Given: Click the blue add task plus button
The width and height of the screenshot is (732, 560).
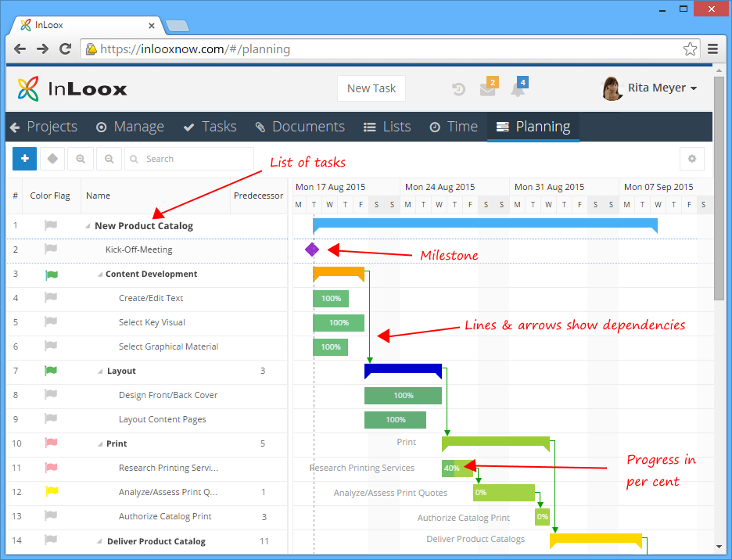Looking at the screenshot, I should pos(25,159).
